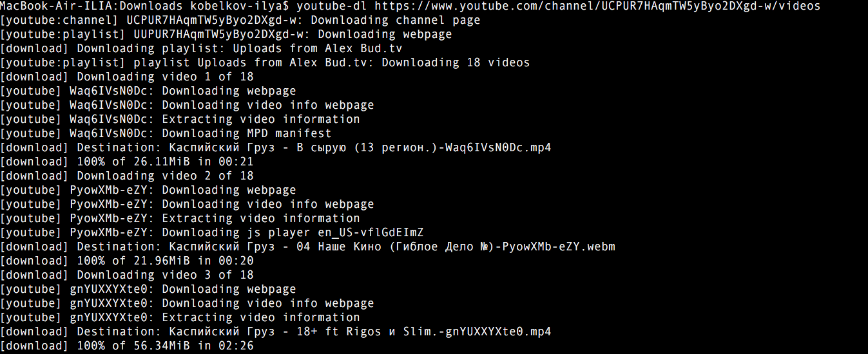Click '100% of 56.34MiB in 02:26' progress line
Screen dimensions: 868x354
tap(127, 346)
